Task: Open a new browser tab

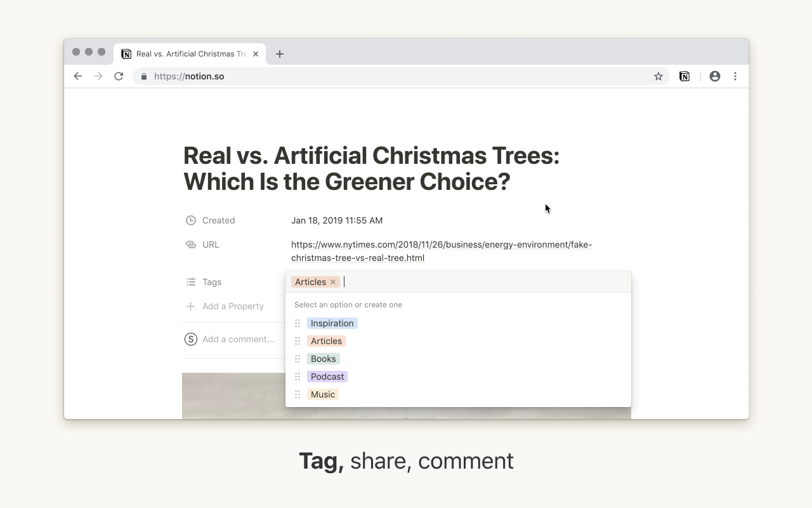Action: [x=280, y=54]
